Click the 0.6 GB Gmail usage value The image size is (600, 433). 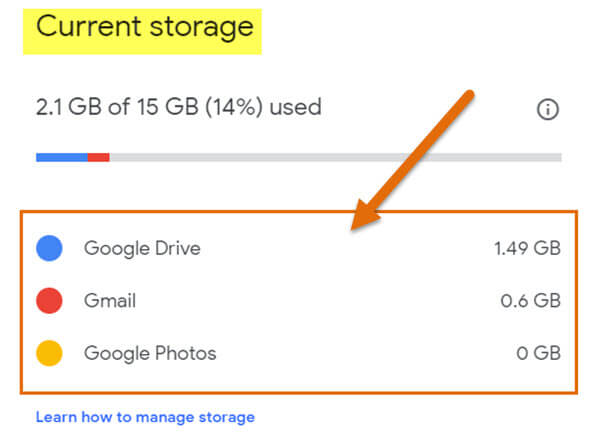point(531,301)
